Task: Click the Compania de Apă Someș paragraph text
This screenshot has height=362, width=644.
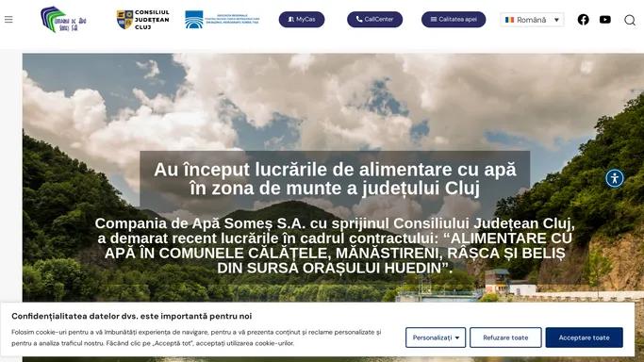Action: click(335, 245)
